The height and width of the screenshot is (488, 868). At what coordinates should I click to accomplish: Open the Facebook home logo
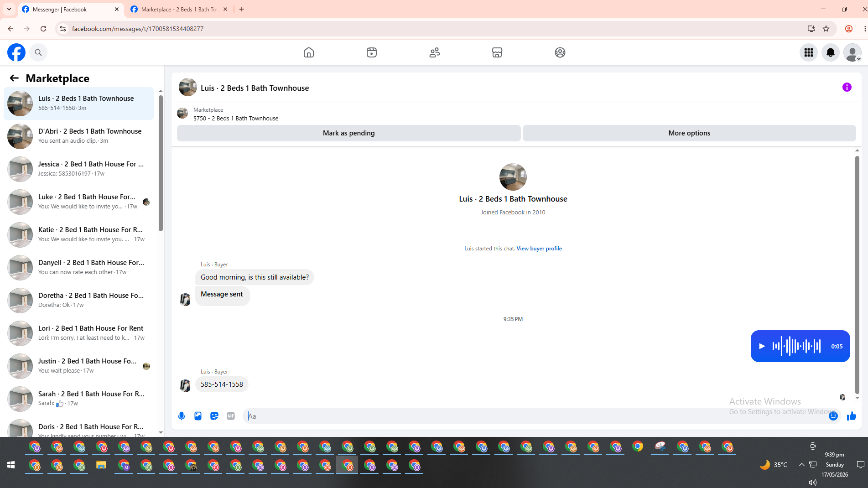tap(16, 52)
